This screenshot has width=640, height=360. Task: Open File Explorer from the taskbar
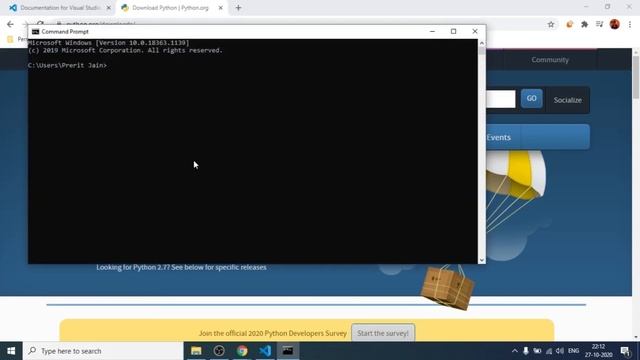pos(196,351)
